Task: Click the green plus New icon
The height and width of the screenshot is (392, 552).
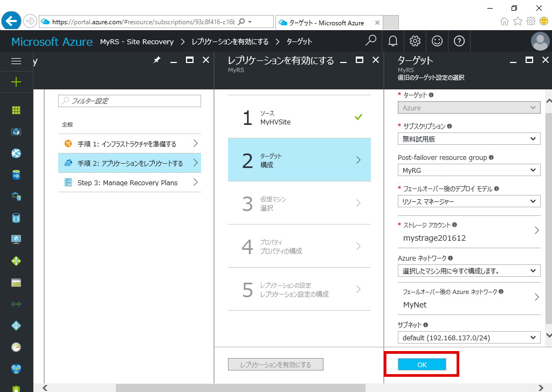Action: (x=16, y=82)
